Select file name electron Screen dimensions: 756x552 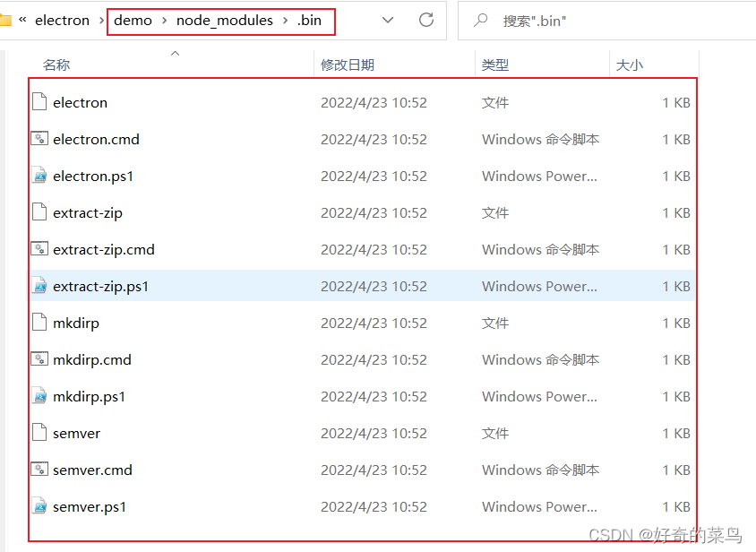pos(80,102)
